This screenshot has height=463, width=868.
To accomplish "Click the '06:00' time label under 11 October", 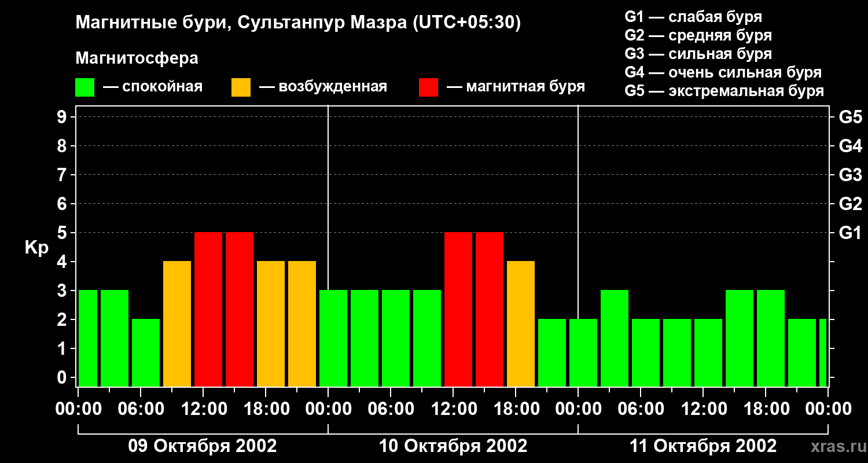I will coord(641,409).
